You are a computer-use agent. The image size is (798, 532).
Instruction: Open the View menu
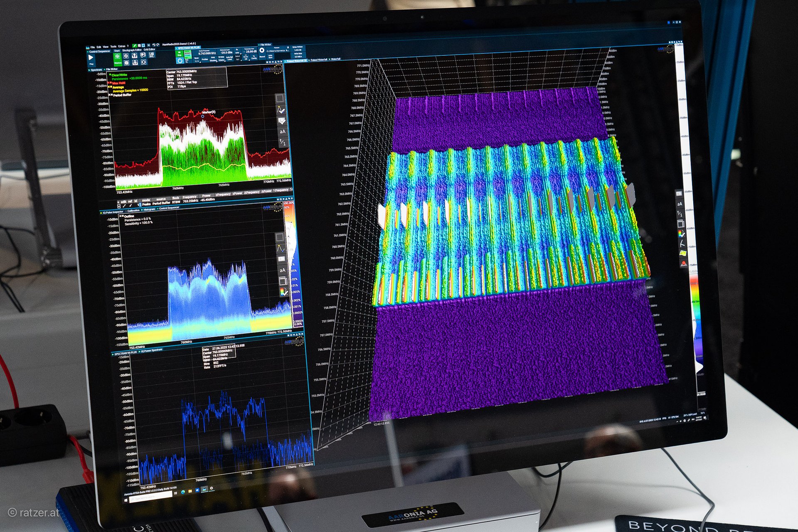(x=106, y=47)
